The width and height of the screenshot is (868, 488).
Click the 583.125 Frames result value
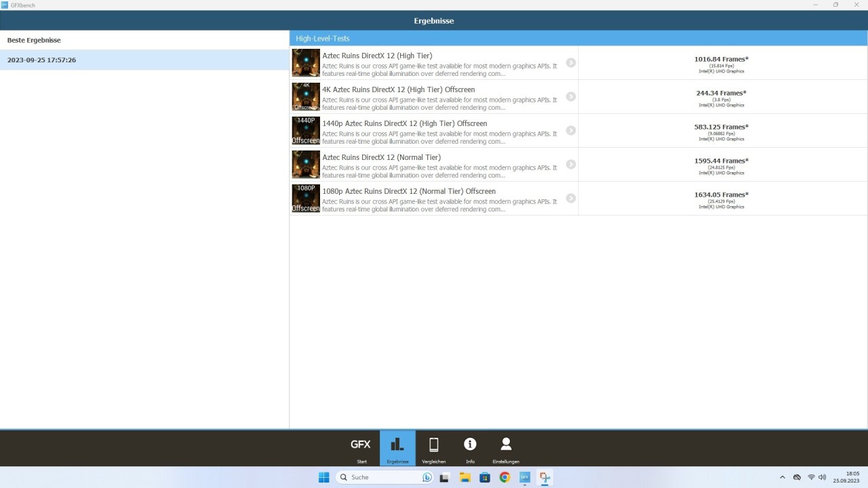click(722, 127)
